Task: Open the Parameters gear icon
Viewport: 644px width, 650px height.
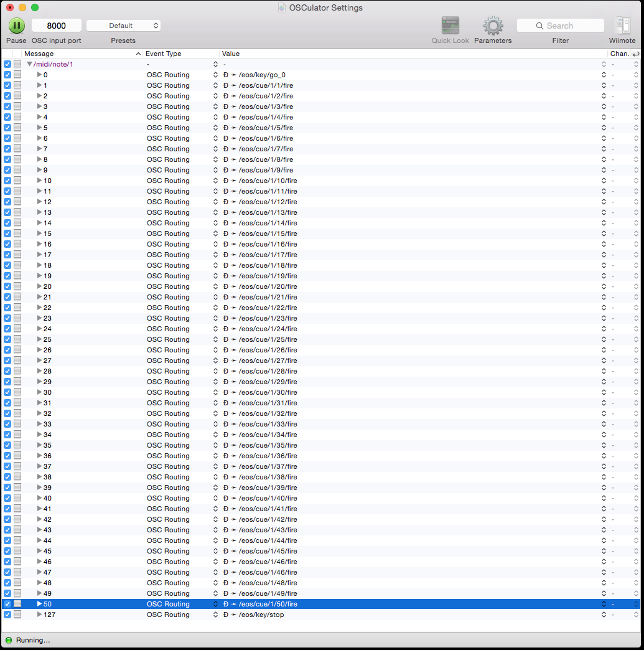Action: (493, 26)
